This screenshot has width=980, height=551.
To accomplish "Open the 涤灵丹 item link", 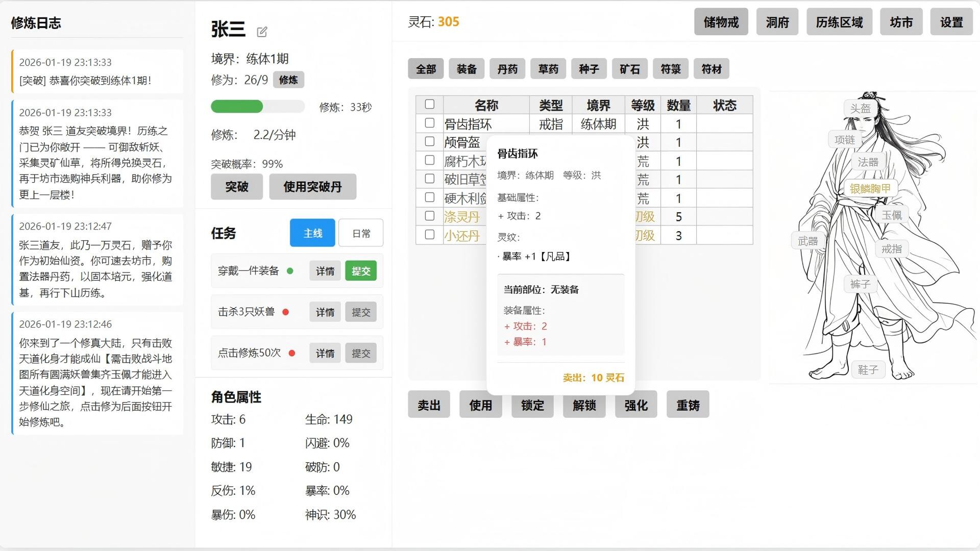I will (461, 216).
